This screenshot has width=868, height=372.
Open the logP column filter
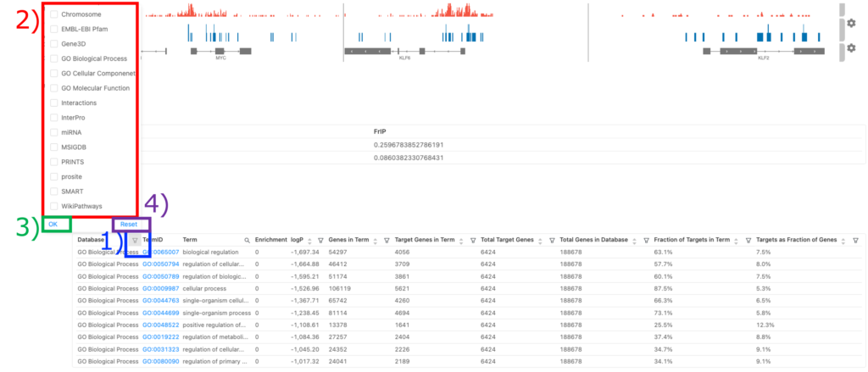pyautogui.click(x=320, y=241)
